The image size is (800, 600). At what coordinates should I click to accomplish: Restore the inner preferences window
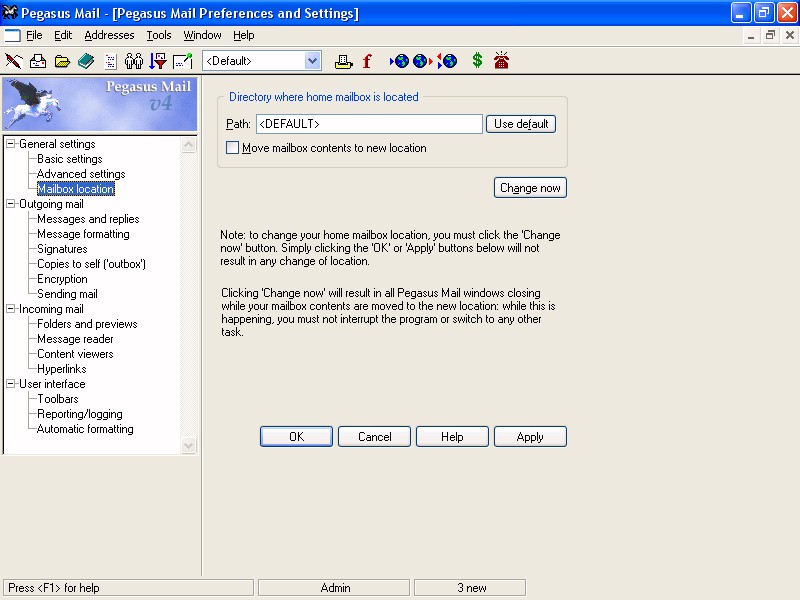[x=770, y=35]
